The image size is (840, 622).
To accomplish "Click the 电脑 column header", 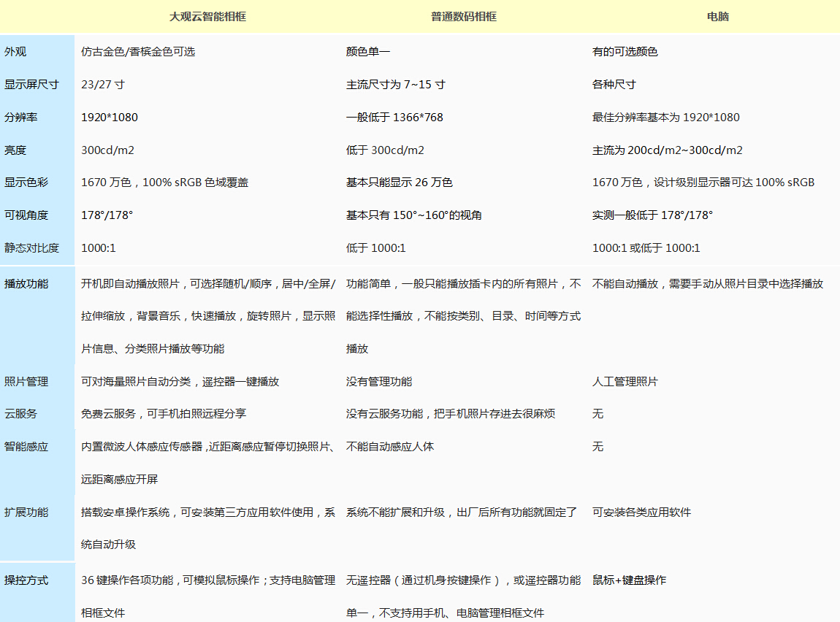I will pos(717,17).
